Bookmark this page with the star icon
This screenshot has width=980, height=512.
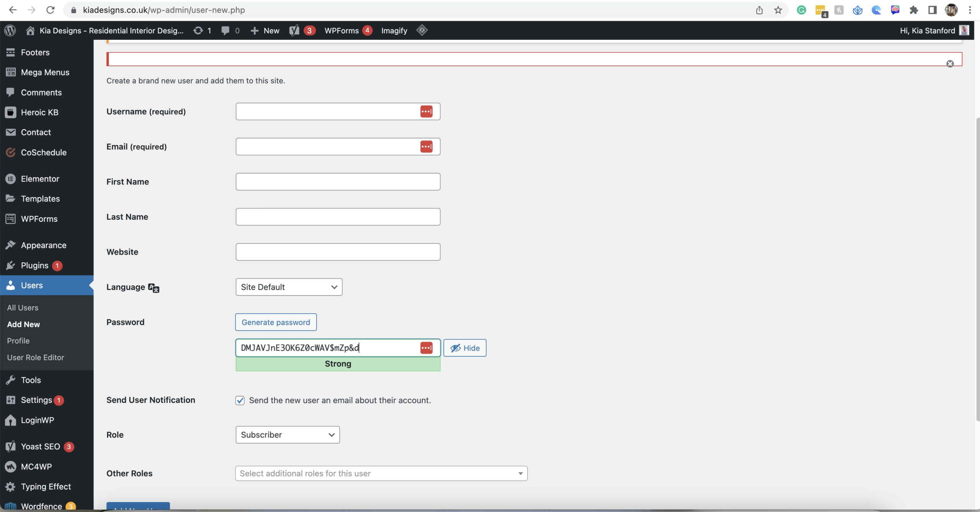pyautogui.click(x=778, y=10)
